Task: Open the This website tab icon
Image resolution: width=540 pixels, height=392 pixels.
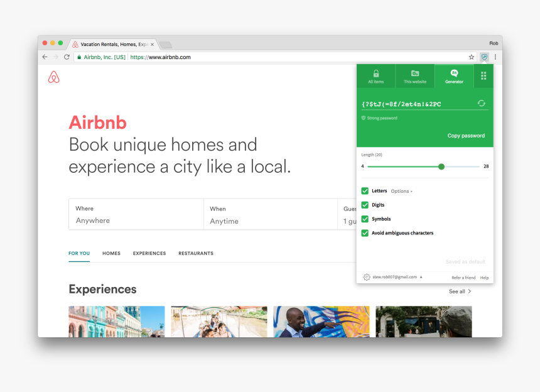Action: tap(415, 76)
